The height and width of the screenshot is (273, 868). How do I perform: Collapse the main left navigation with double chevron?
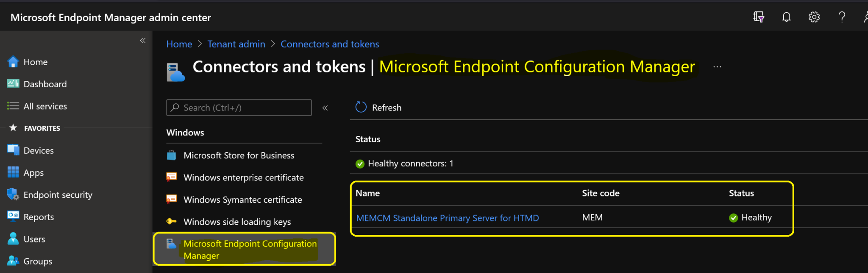click(x=143, y=41)
